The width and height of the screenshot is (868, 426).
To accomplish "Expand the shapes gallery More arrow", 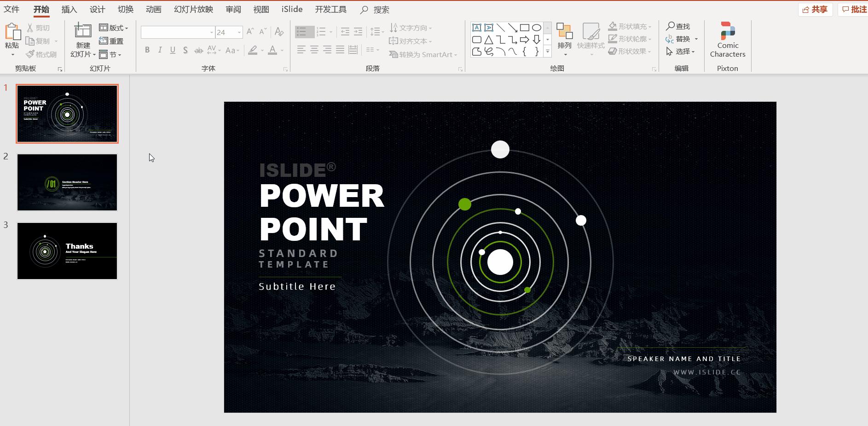I will 548,52.
